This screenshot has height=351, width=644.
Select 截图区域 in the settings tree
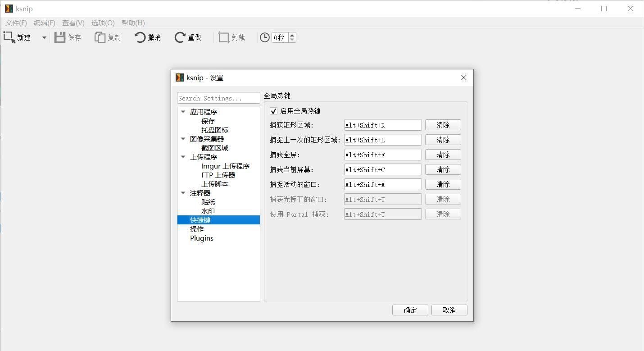[x=215, y=148]
